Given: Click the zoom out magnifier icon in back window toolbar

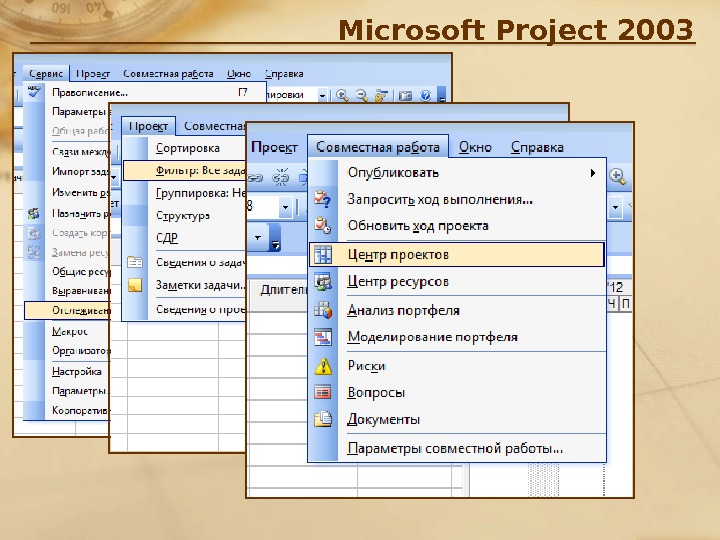Looking at the screenshot, I should click(361, 96).
